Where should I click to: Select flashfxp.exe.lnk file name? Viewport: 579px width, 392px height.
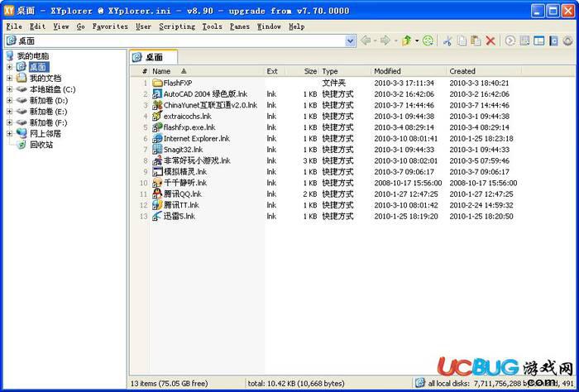coord(189,127)
